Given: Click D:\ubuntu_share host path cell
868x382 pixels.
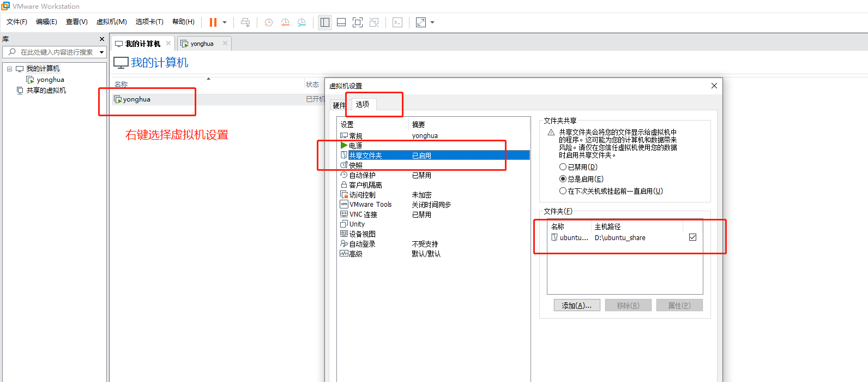Looking at the screenshot, I should pos(620,238).
